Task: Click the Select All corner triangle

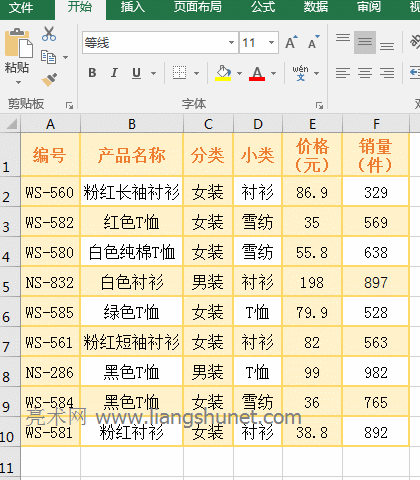Action: coord(11,124)
